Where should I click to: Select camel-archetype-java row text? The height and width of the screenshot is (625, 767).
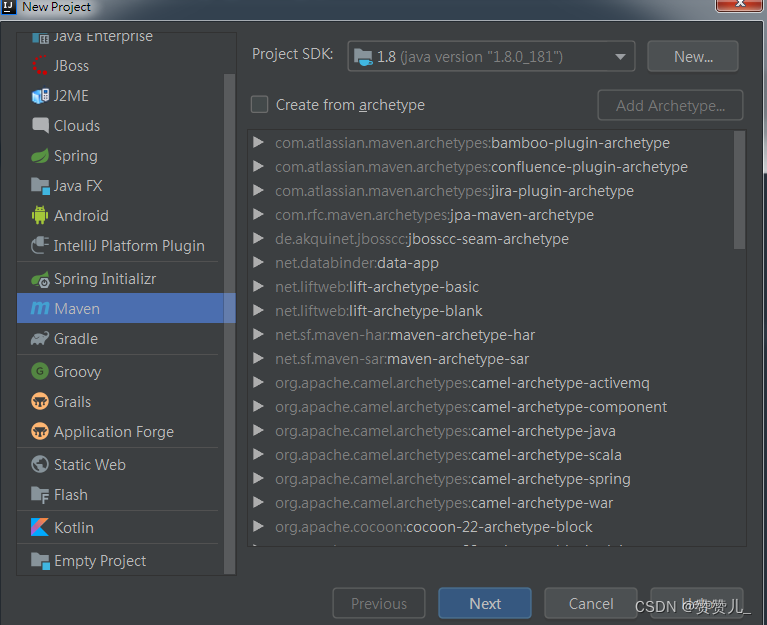(x=445, y=431)
